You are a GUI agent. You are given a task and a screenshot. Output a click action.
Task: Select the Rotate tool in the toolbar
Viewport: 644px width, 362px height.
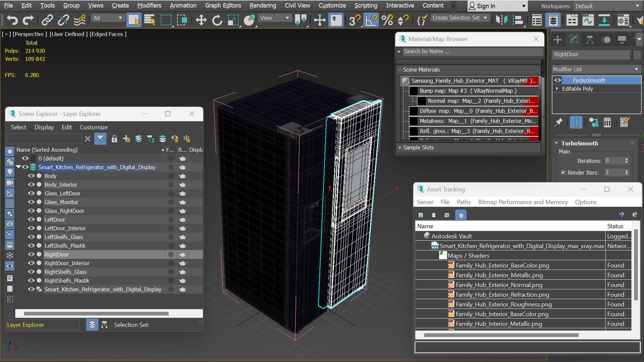[217, 20]
